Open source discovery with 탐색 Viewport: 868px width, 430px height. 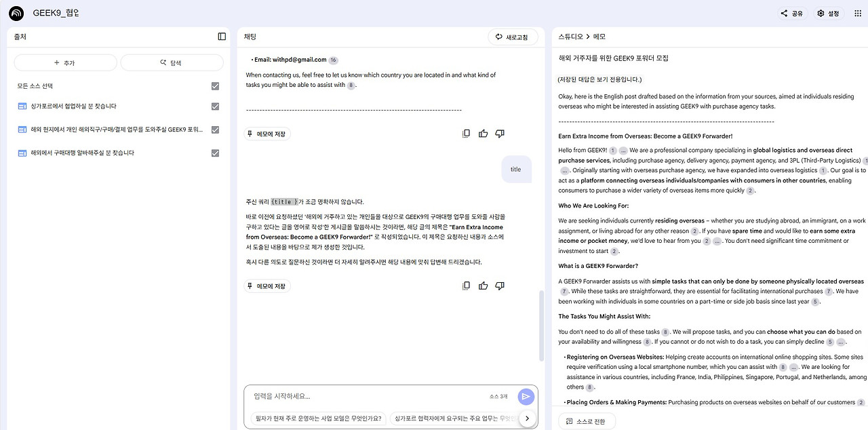click(x=172, y=62)
